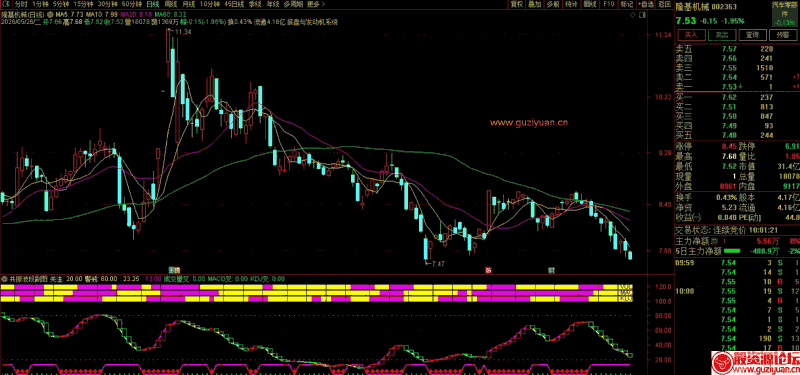Select the 季线 quarterly chart tab
The image size is (800, 375).
coord(255,4)
